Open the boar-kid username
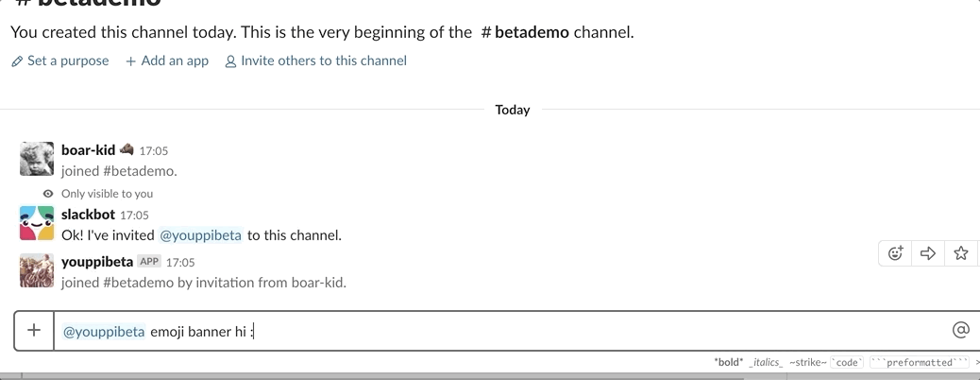Viewport: 980px width, 380px height. 88,149
